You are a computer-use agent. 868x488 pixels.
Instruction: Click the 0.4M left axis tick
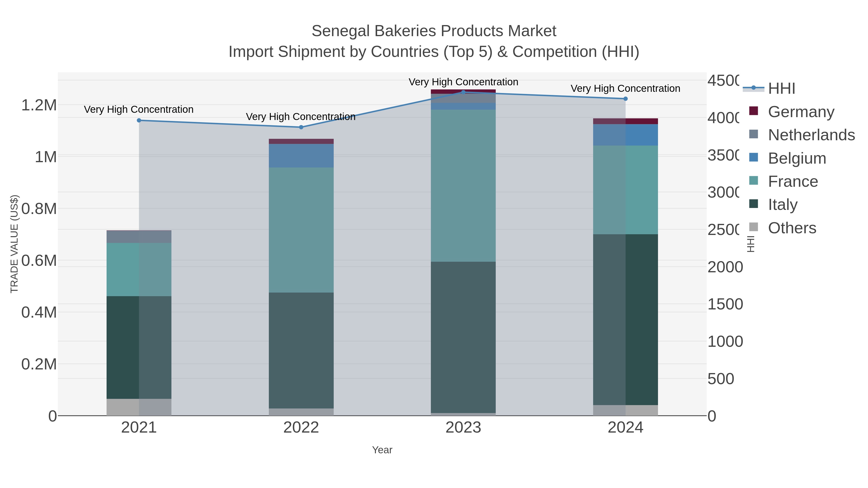tap(39, 313)
